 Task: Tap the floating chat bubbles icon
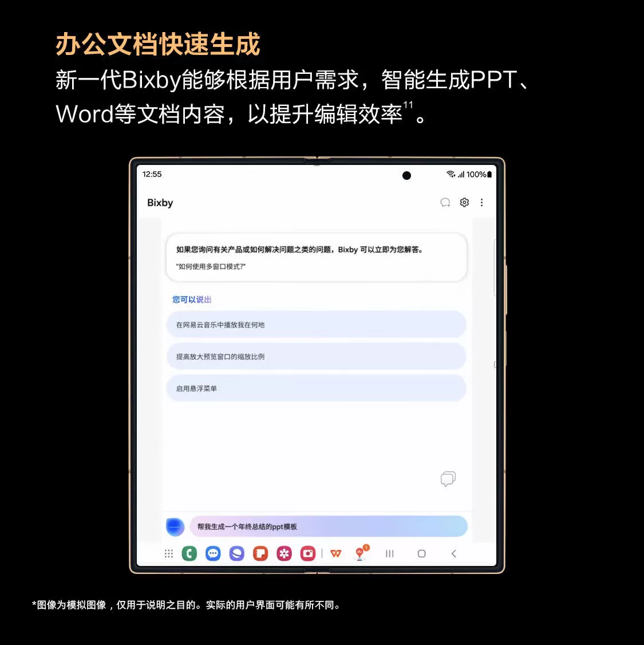pos(448,479)
